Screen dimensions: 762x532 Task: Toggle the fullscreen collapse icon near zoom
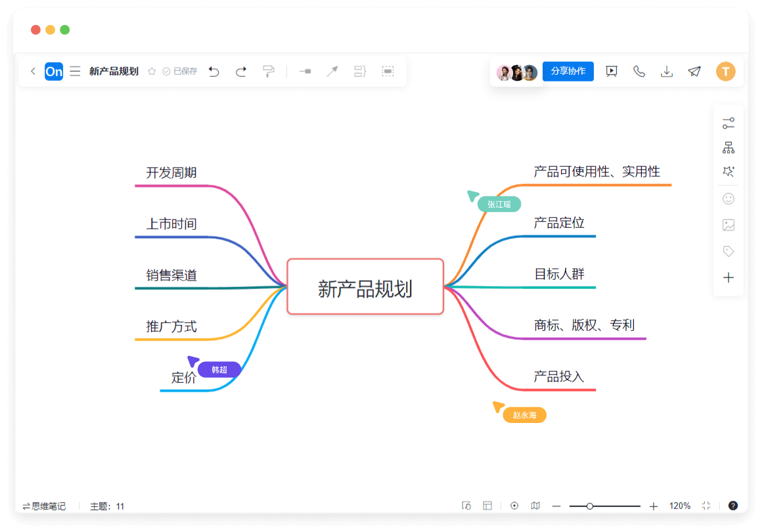tap(706, 506)
